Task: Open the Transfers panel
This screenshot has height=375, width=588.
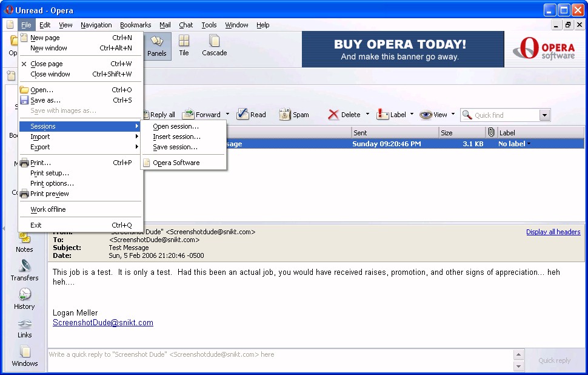Action: point(24,266)
